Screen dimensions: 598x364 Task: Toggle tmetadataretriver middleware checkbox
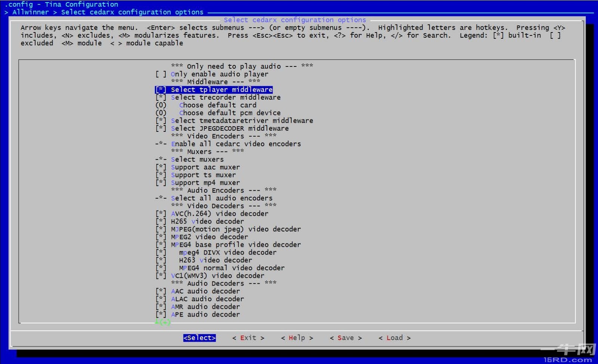click(x=161, y=121)
